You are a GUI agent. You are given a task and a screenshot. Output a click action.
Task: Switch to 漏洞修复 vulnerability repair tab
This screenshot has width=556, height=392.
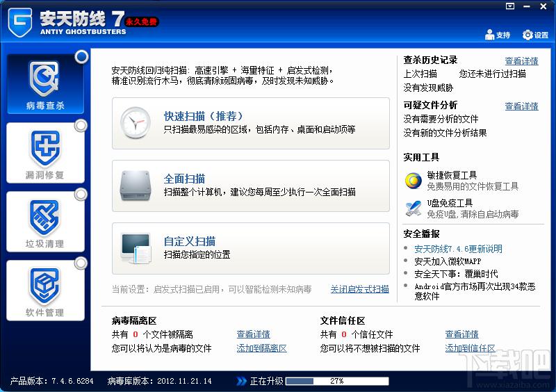point(45,153)
